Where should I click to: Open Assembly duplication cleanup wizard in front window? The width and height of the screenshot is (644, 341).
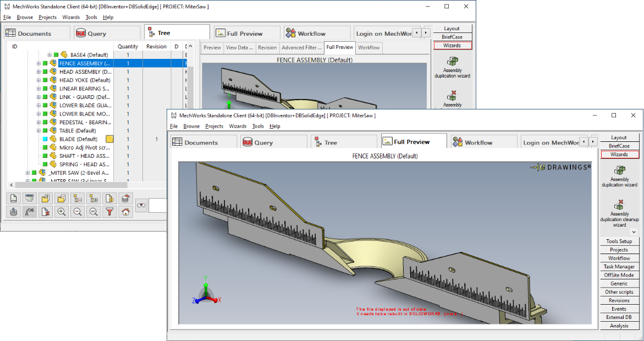pyautogui.click(x=619, y=213)
